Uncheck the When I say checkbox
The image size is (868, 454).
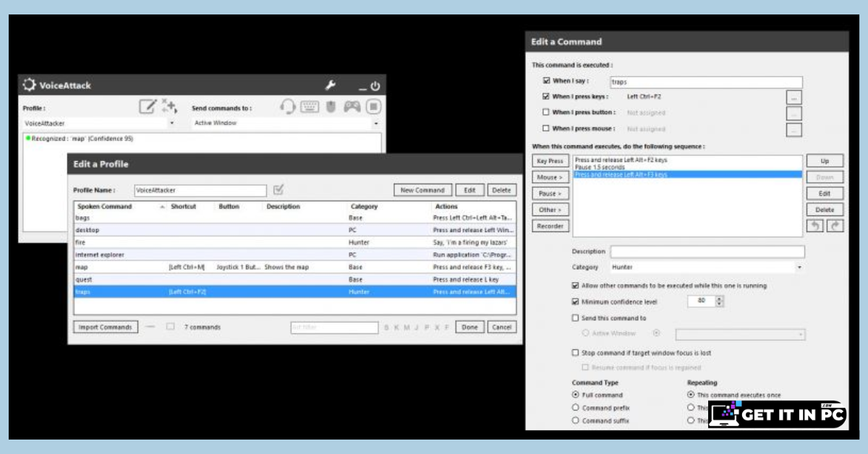point(546,81)
